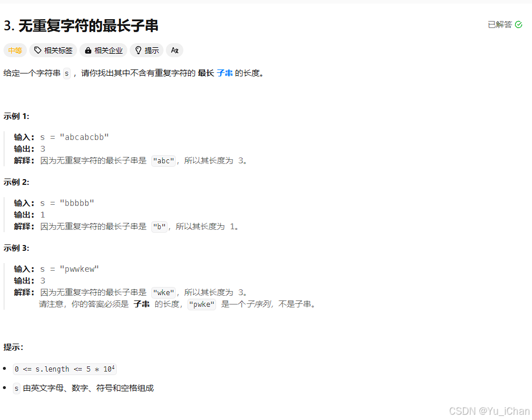The image size is (532, 420).
Task: Click the tag icon in 相关标签
Action: click(x=37, y=51)
